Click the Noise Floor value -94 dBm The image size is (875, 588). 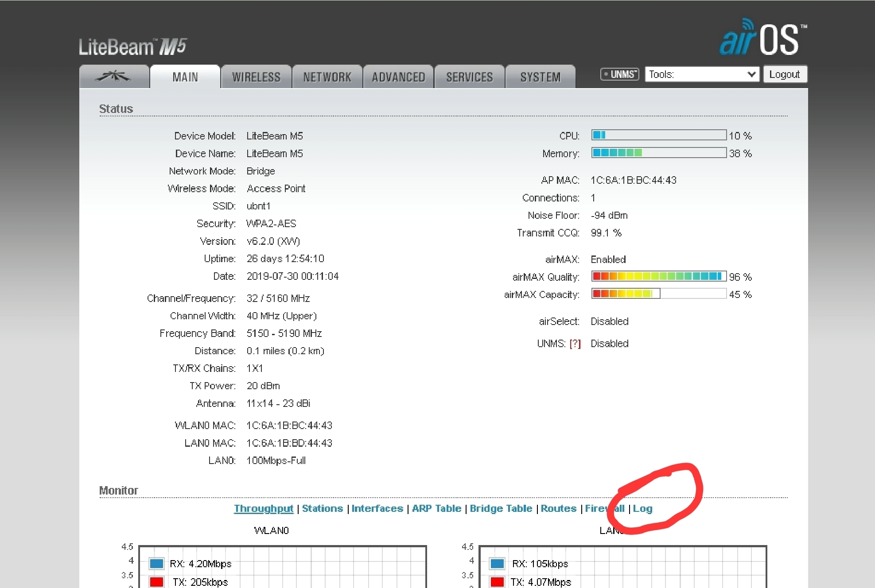click(609, 216)
